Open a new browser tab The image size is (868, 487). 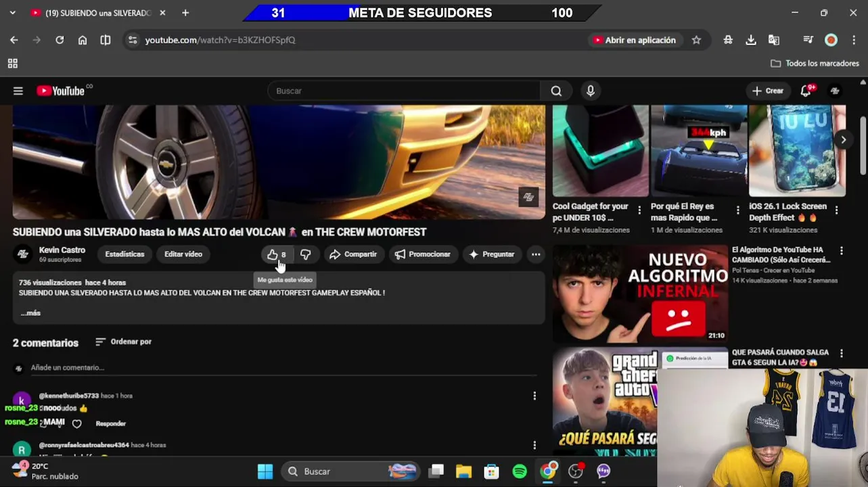click(185, 13)
